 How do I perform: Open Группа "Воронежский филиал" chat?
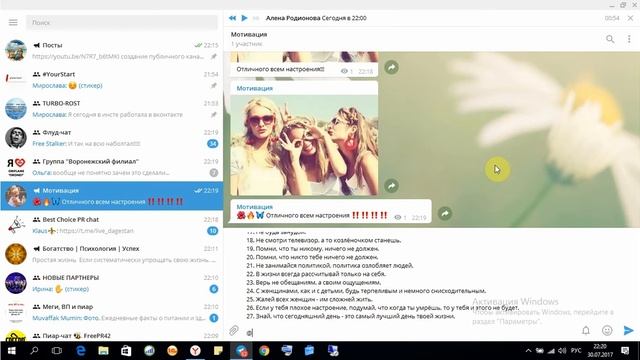(x=111, y=167)
